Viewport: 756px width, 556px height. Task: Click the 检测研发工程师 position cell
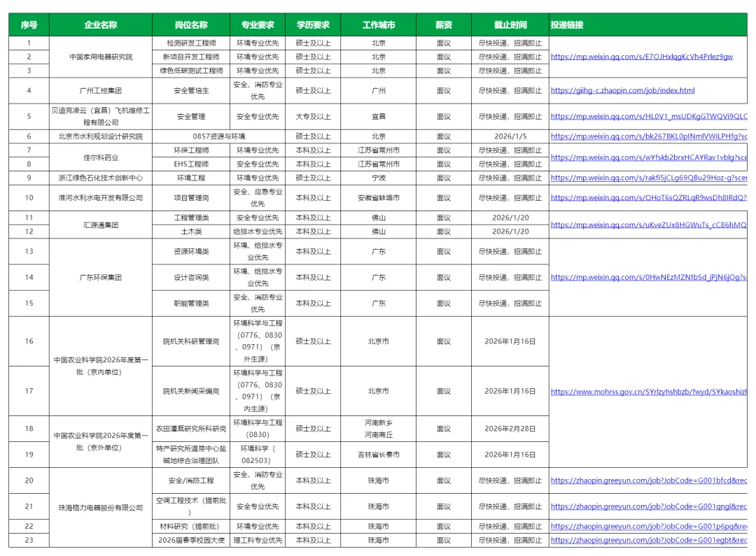coord(191,43)
